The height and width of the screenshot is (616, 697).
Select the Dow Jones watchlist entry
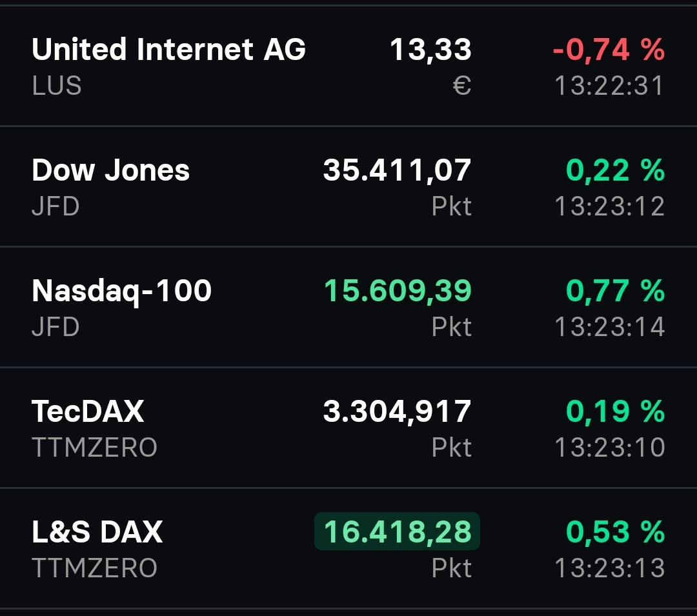[111, 170]
